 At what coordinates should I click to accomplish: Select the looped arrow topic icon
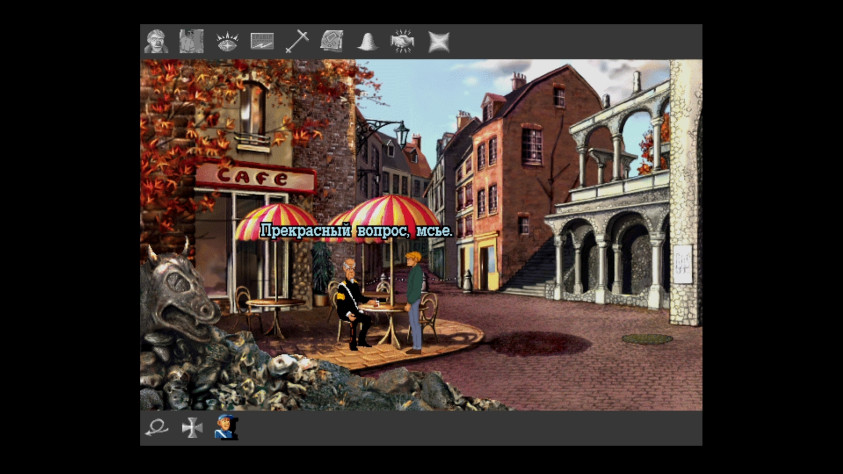[156, 428]
